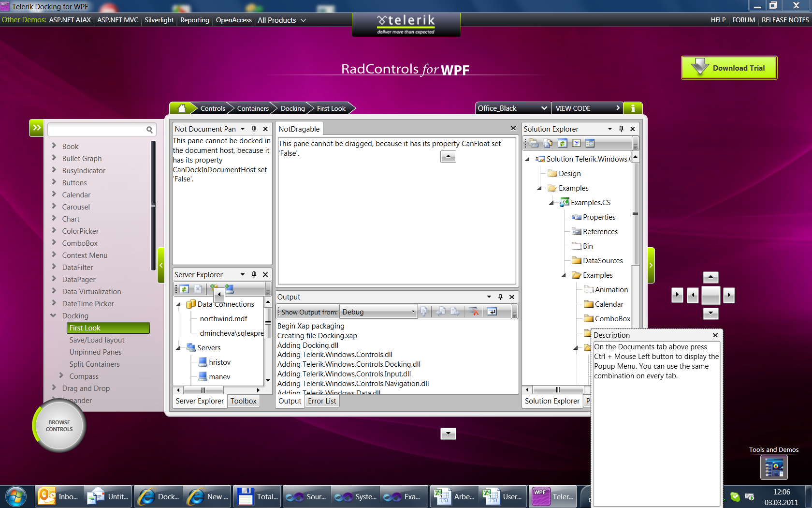This screenshot has height=508, width=812.
Task: Click the home icon in the breadcrumb
Action: click(182, 108)
